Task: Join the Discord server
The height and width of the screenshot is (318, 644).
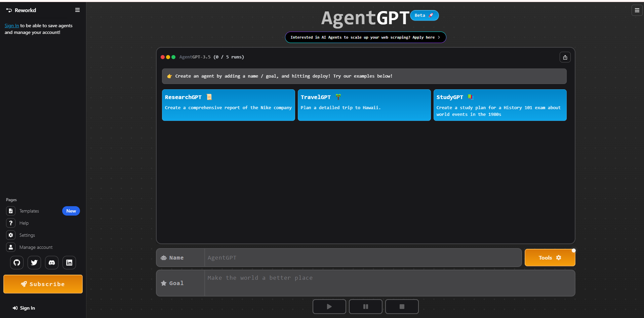Action: [x=51, y=263]
